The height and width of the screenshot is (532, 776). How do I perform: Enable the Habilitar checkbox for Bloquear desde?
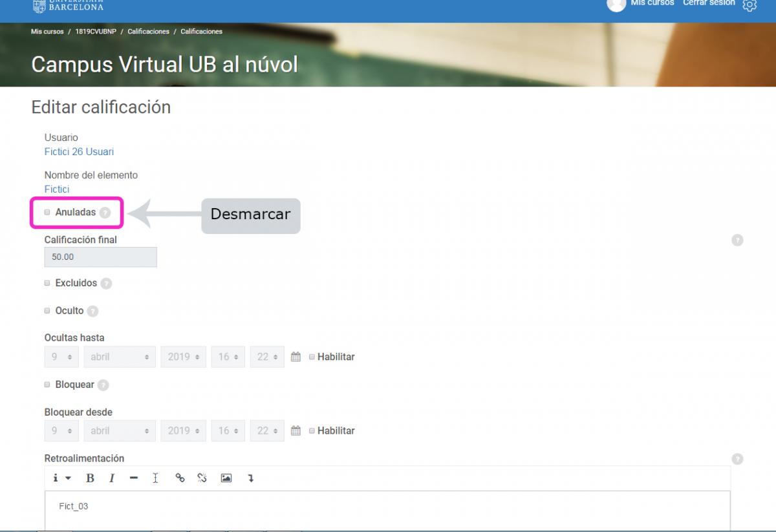pyautogui.click(x=312, y=431)
